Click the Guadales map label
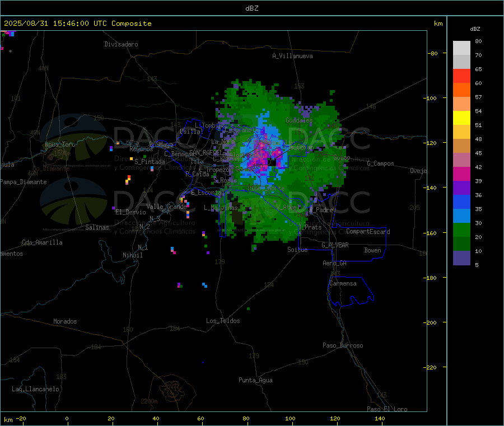Screen dimensions: 504x426 [x=299, y=120]
